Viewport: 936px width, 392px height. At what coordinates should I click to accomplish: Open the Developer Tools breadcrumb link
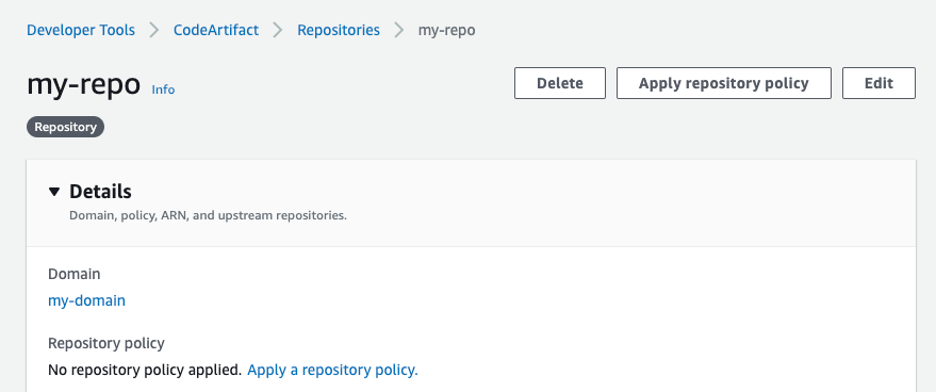81,30
